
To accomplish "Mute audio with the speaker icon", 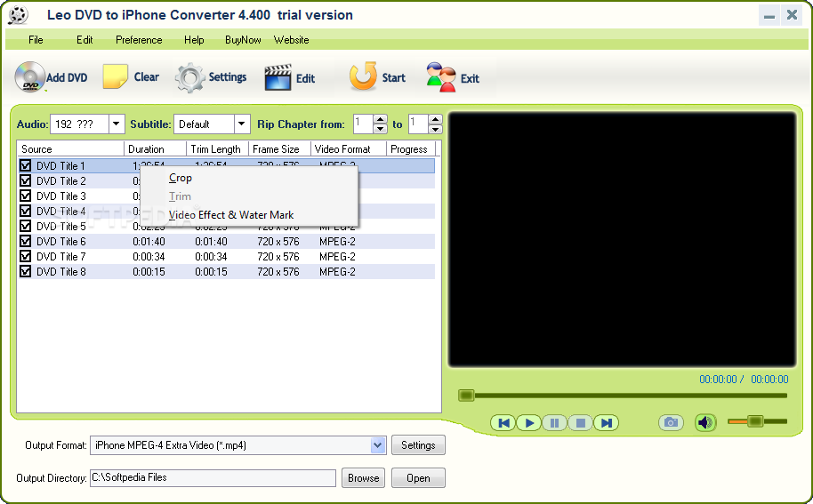I will tap(705, 423).
